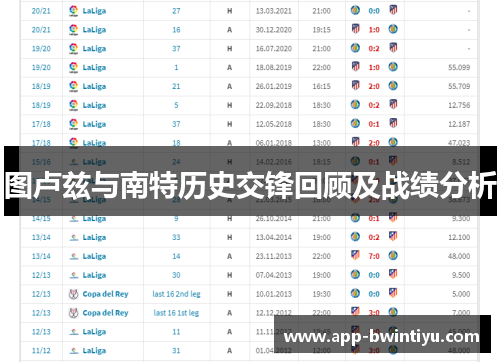Click the old LaLiga logo in the 13.04.2014 row
Image resolution: width=500 pixels, height=362 pixels.
coord(74,238)
